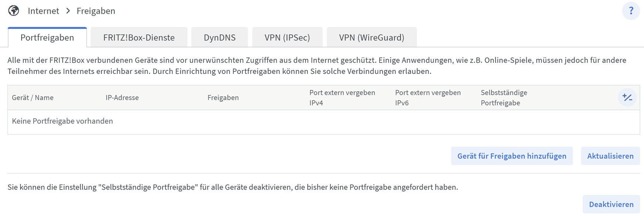
Task: Open the DynDNS tab
Action: (x=220, y=37)
